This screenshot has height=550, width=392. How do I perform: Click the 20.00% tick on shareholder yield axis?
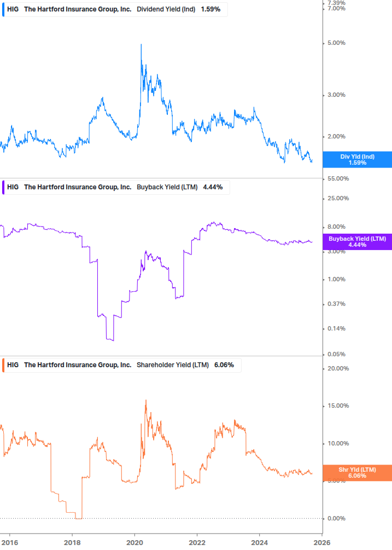click(338, 368)
